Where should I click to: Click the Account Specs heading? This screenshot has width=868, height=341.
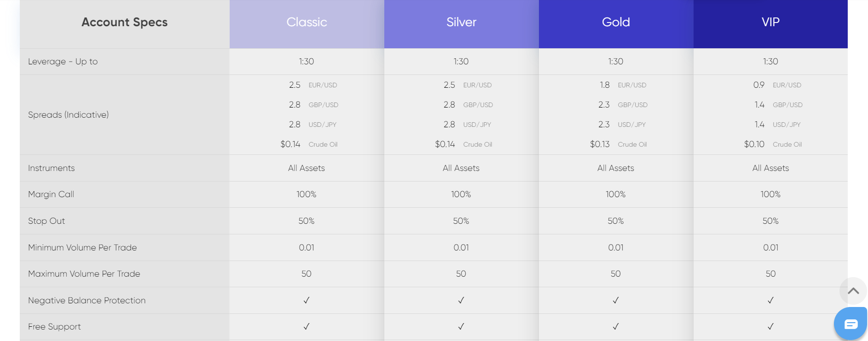(x=124, y=22)
